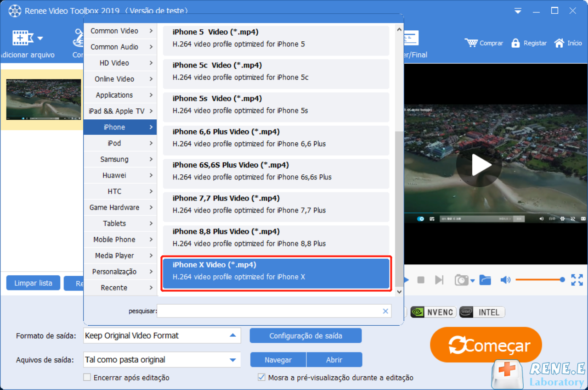Expand the Adicionar arquivo dropdown arrow
Viewport: 588px width, 390px height.
click(x=40, y=39)
